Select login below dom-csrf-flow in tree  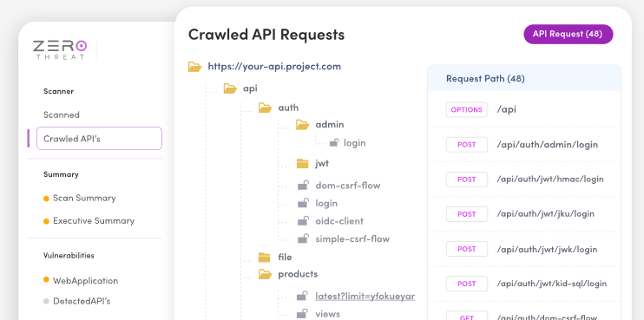point(326,204)
